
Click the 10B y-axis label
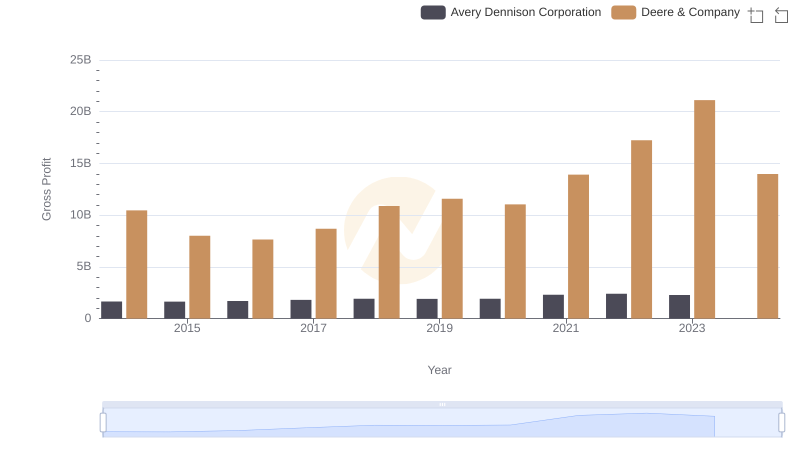(x=81, y=215)
